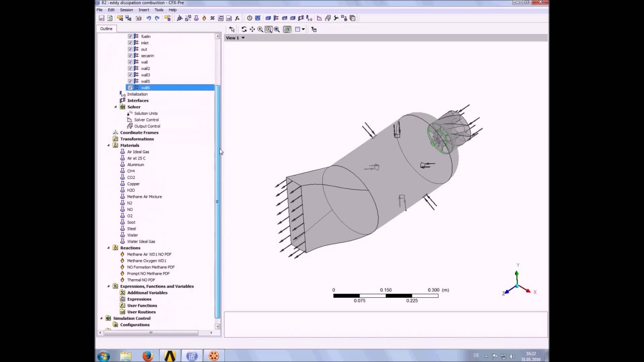The height and width of the screenshot is (362, 644).
Task: Uncheck the wall3 boundary checkbox
Action: pyautogui.click(x=130, y=75)
